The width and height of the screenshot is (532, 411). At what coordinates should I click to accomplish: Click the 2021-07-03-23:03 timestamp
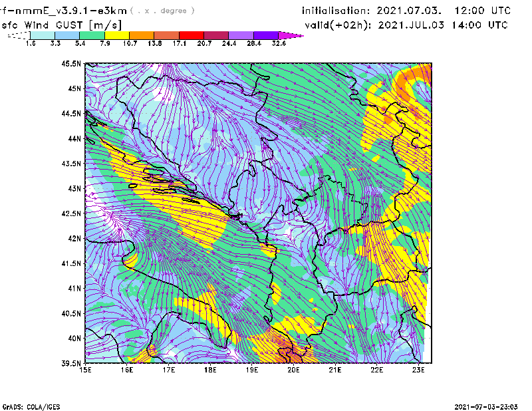click(491, 406)
